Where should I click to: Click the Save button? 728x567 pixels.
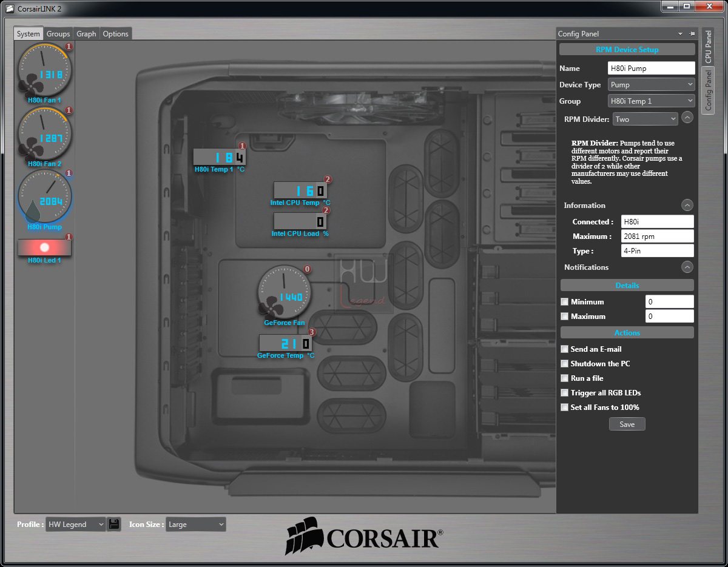[x=627, y=424]
